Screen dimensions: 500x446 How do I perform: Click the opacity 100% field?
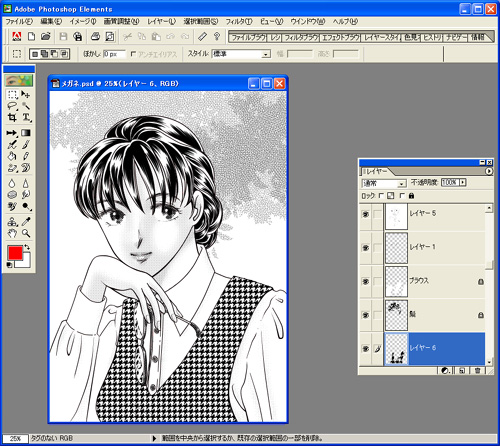point(450,182)
